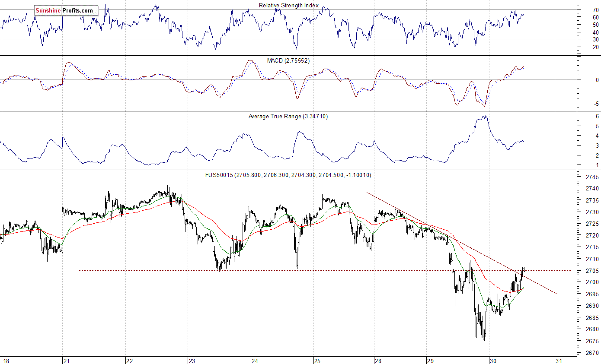Click the ATR 6 axis label
The height and width of the screenshot is (364, 601).
pos(597,116)
